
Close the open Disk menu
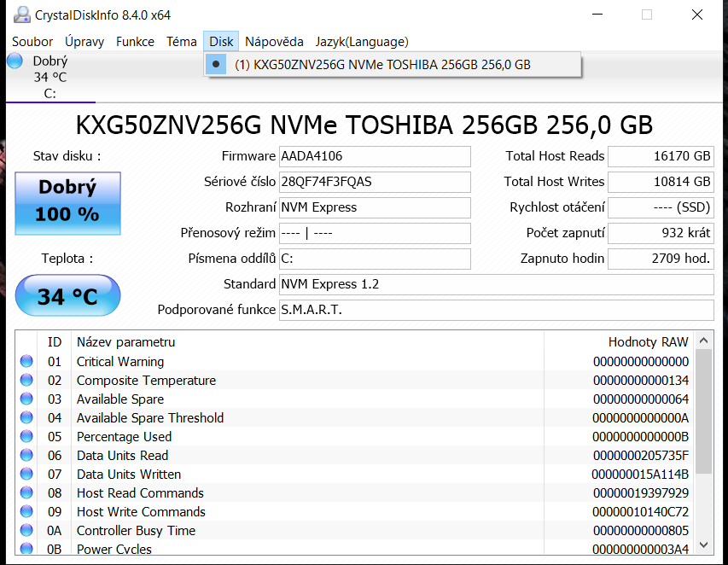[221, 42]
